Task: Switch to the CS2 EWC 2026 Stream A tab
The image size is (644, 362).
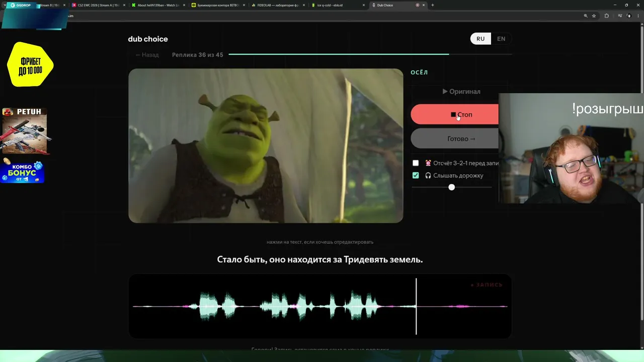Action: tap(98, 5)
